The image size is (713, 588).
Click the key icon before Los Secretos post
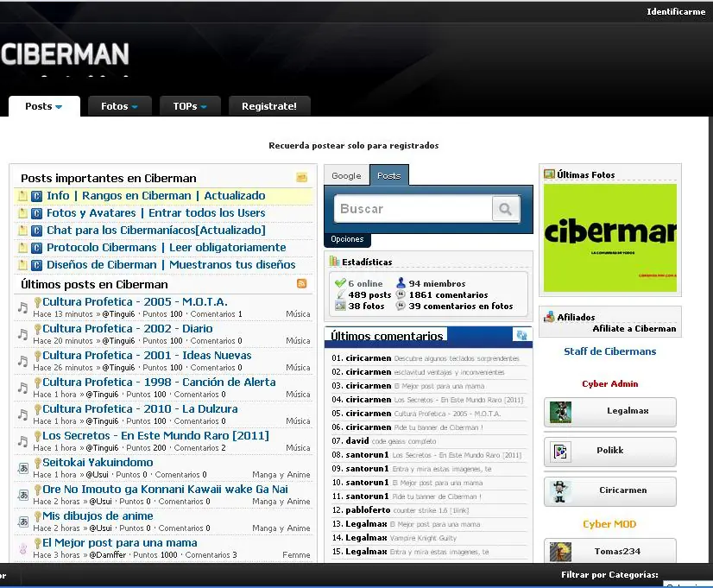pyautogui.click(x=38, y=436)
